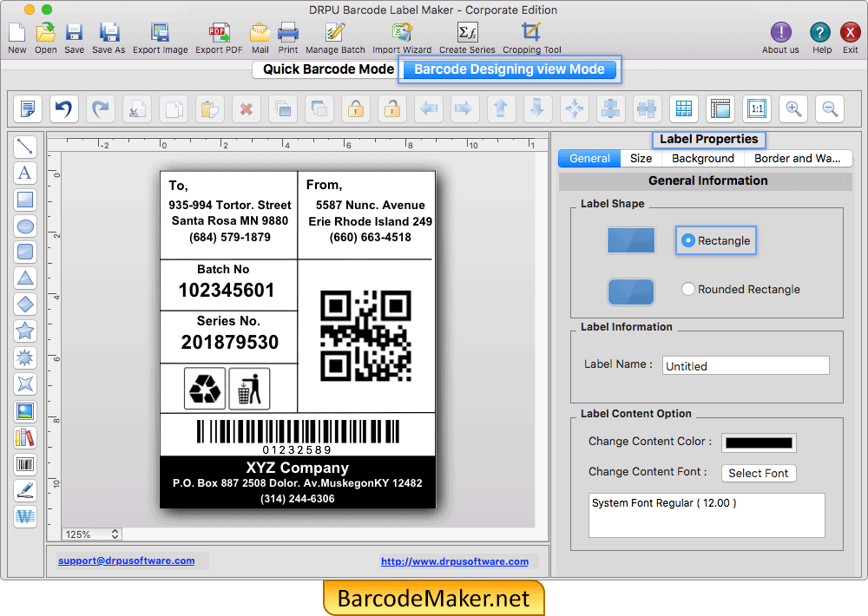
Task: Click the 1:1 actual size icon
Action: click(757, 108)
